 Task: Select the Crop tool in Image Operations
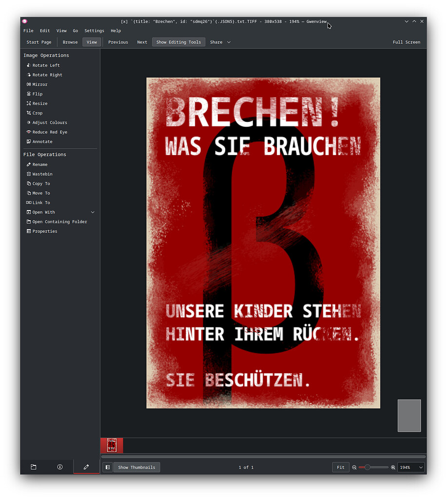[x=37, y=113]
